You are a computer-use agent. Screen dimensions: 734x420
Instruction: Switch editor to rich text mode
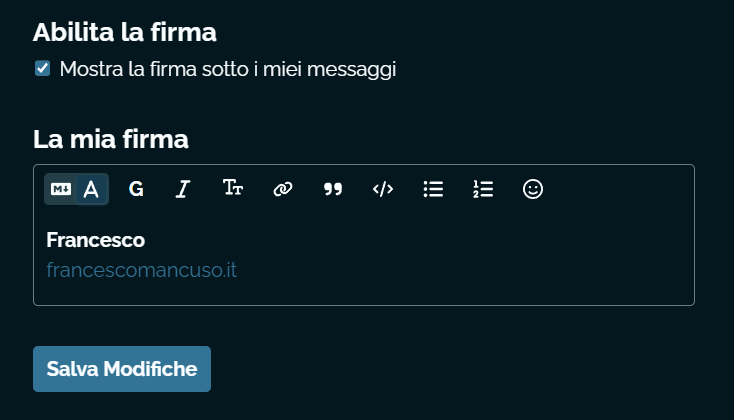pyautogui.click(x=91, y=189)
